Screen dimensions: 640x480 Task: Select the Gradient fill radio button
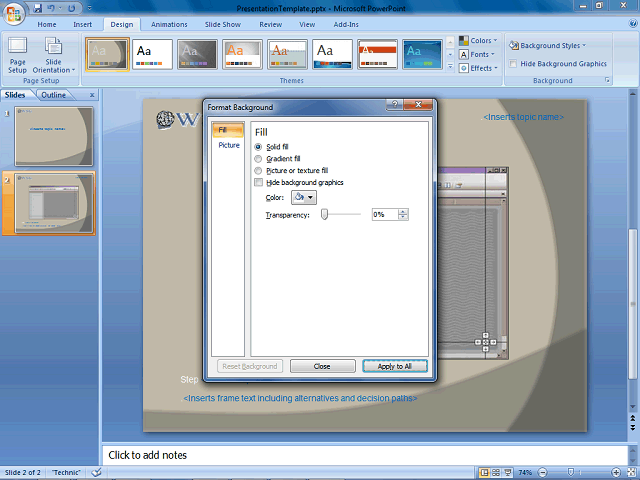pos(258,158)
